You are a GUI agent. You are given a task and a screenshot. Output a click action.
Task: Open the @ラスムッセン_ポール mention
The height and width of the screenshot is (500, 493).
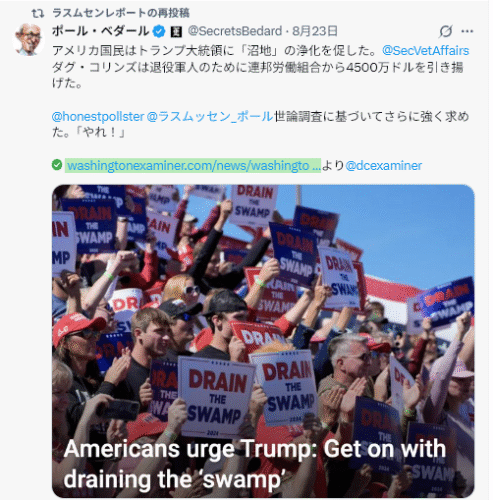click(210, 117)
